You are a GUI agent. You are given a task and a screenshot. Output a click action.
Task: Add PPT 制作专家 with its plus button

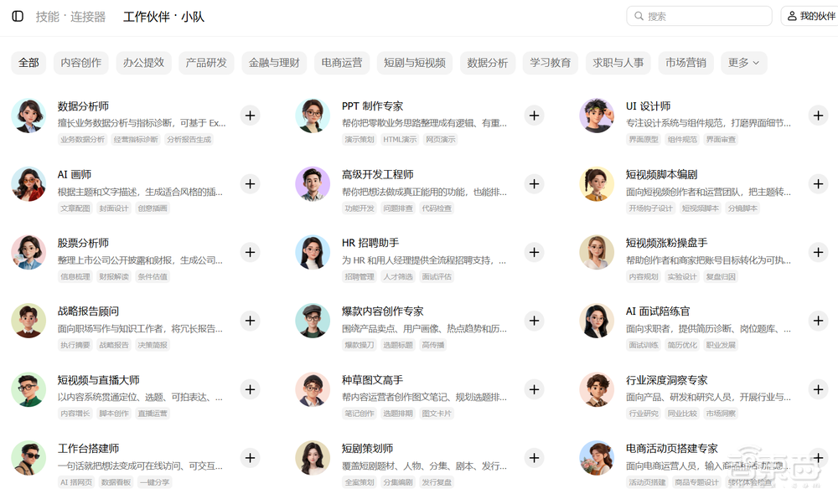[x=534, y=116]
